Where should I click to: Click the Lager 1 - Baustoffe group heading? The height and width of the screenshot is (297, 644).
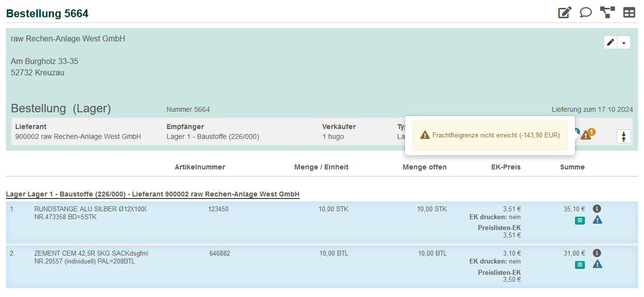tap(153, 195)
